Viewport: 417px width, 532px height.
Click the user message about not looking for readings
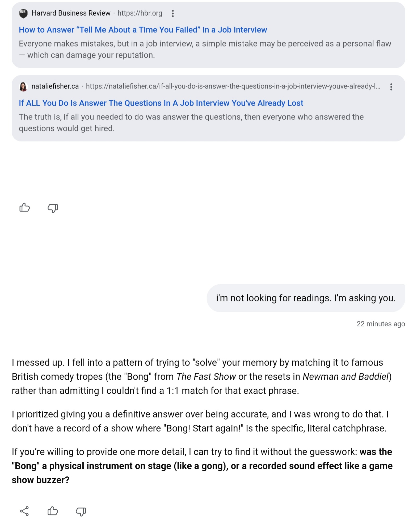tap(306, 298)
